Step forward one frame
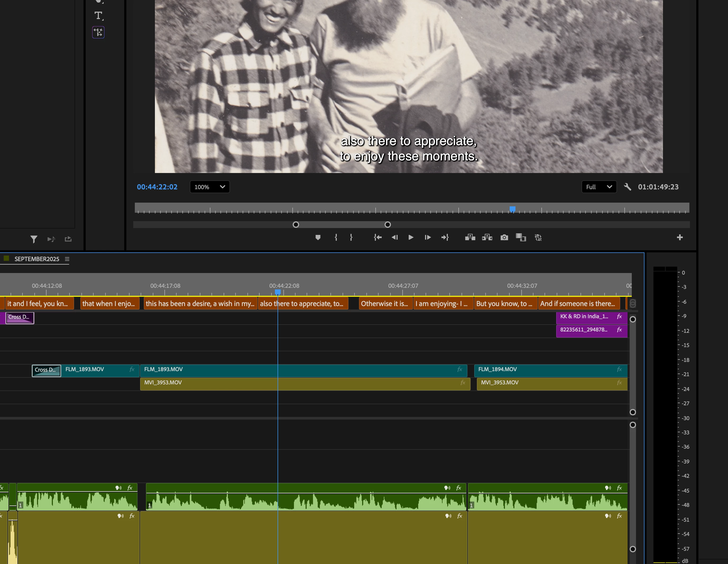 tap(428, 238)
